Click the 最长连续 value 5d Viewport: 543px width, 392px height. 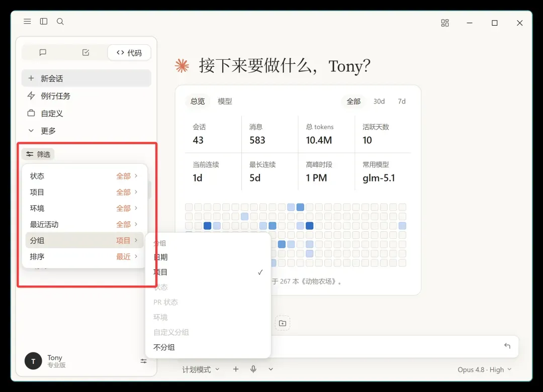(x=255, y=178)
